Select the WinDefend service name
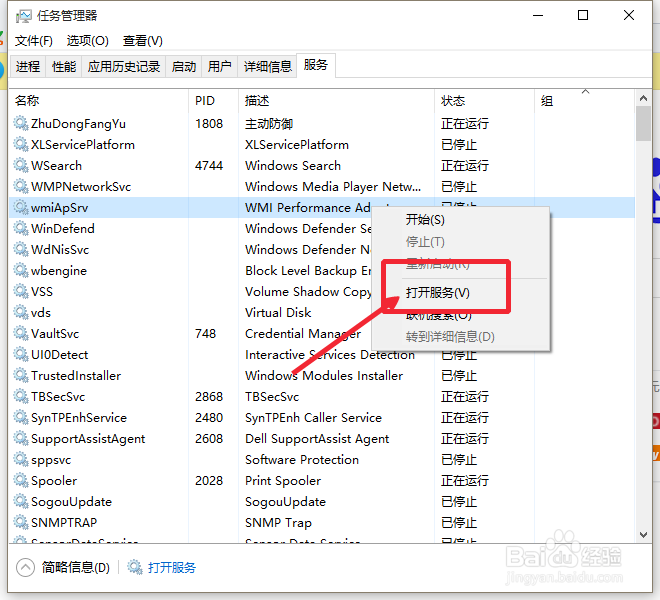This screenshot has height=600, width=660. pos(63,229)
